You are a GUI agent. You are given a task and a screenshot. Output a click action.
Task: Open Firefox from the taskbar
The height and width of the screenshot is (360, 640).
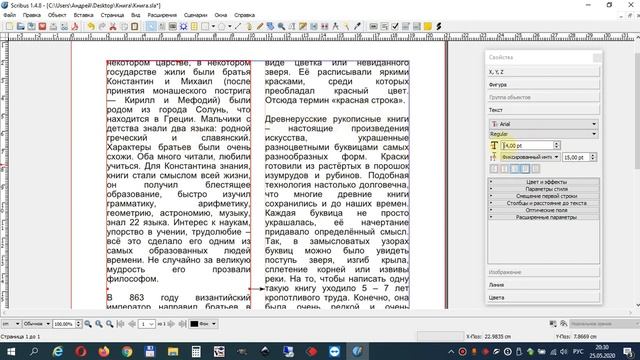(x=104, y=351)
